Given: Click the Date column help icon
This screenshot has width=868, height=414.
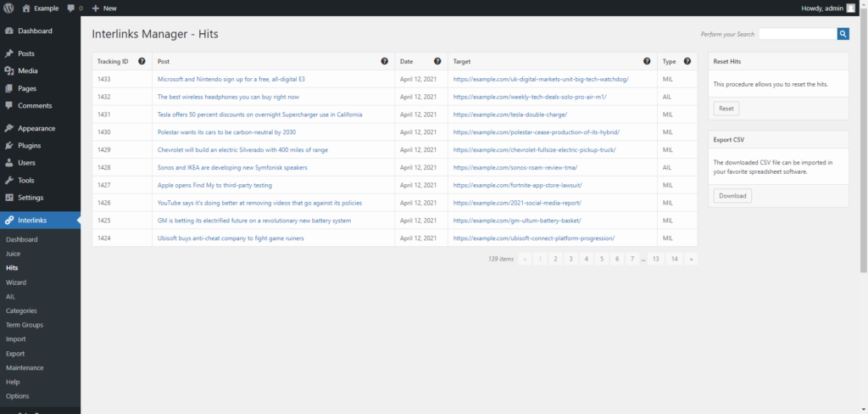Looking at the screenshot, I should click(x=437, y=61).
